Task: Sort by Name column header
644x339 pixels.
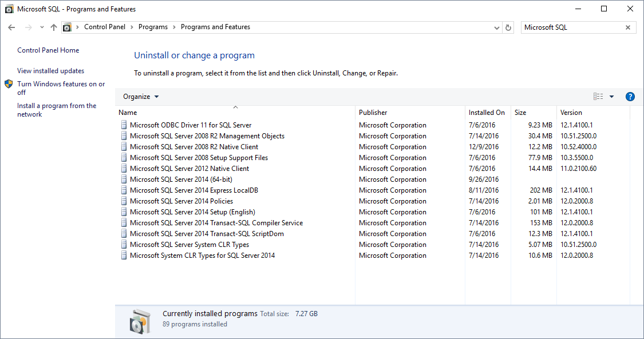Action: (235, 112)
